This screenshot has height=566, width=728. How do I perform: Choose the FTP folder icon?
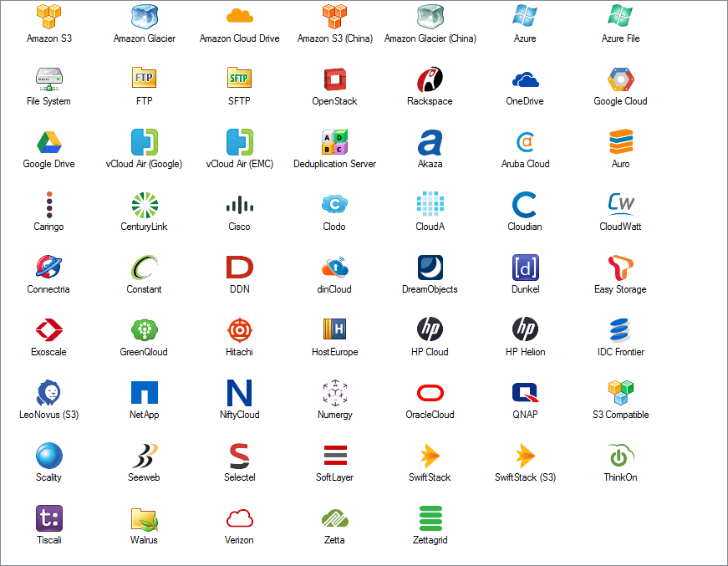click(x=144, y=78)
